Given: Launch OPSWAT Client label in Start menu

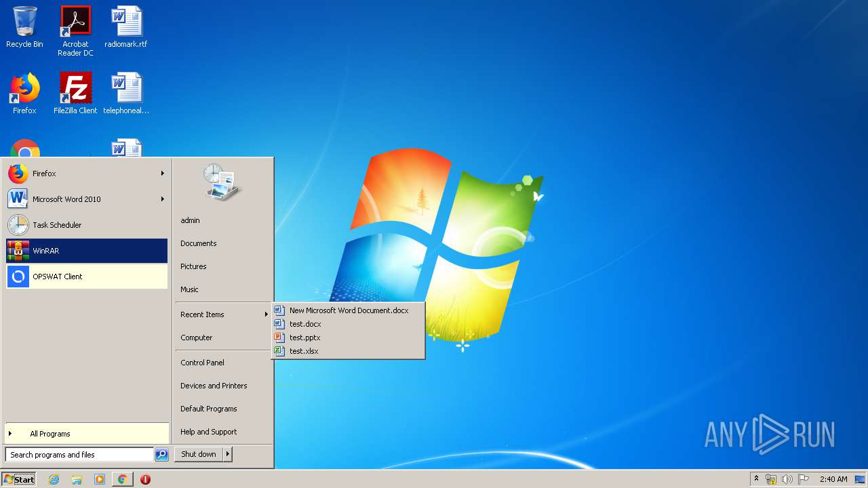Looking at the screenshot, I should pos(58,277).
